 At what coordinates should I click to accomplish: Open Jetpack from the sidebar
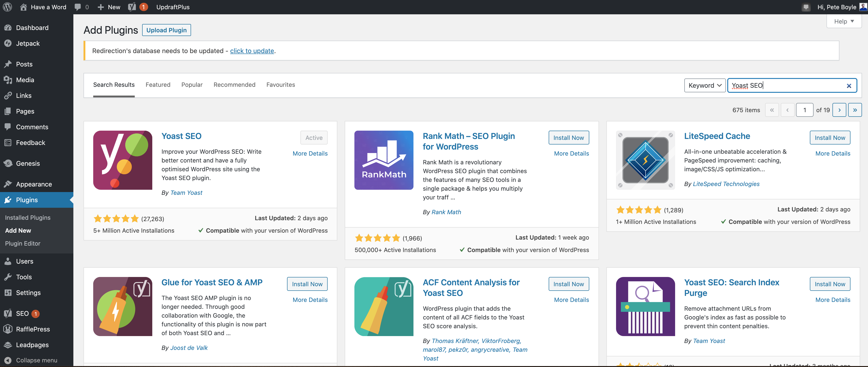click(x=28, y=43)
